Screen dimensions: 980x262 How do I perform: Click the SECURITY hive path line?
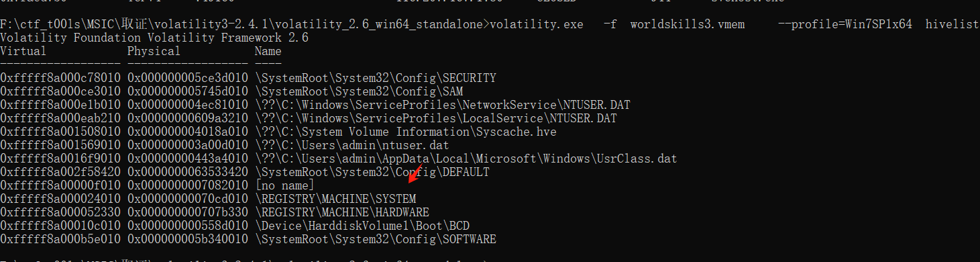coord(376,78)
